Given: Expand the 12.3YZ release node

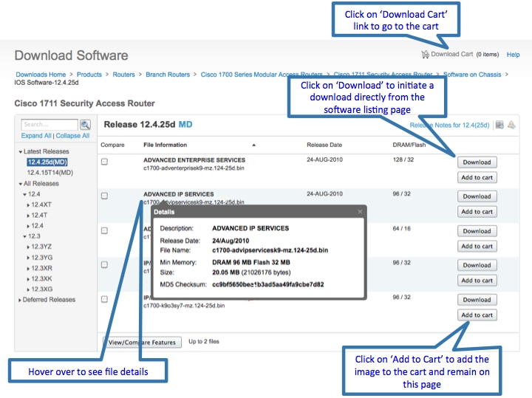Looking at the screenshot, I should tap(28, 247).
